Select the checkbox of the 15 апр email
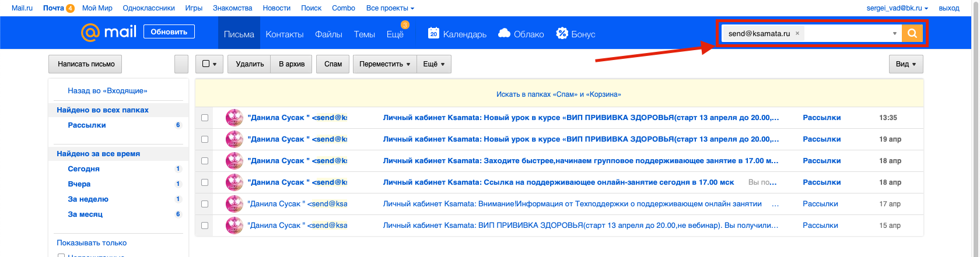 (x=205, y=226)
